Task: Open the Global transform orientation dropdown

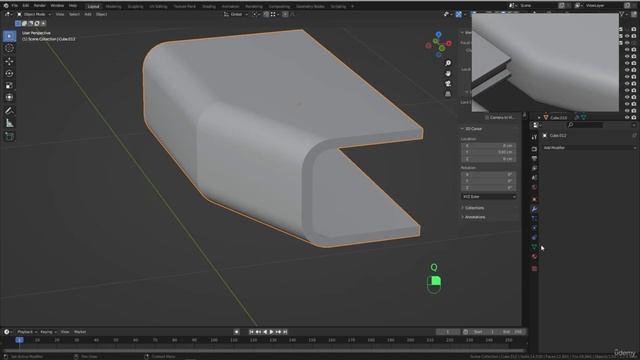Action: 236,14
